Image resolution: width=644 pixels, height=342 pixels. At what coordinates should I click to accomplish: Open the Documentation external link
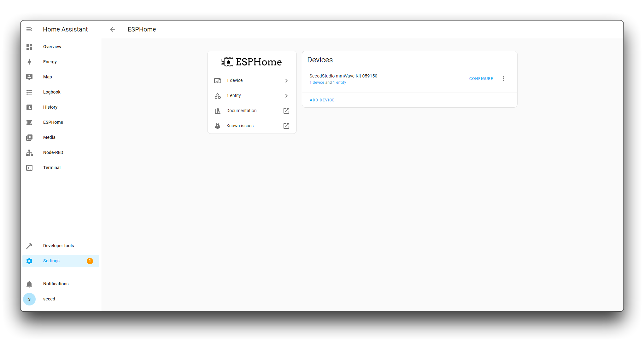(286, 111)
